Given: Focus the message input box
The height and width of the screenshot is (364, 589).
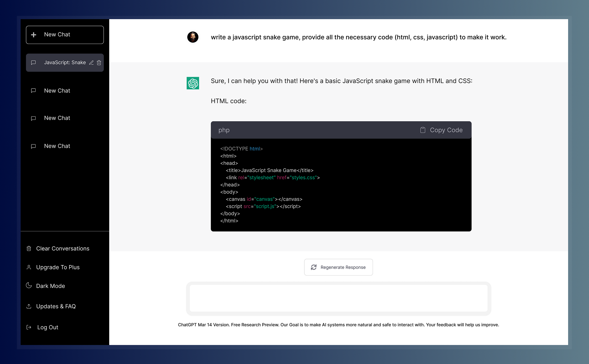Looking at the screenshot, I should pyautogui.click(x=338, y=298).
